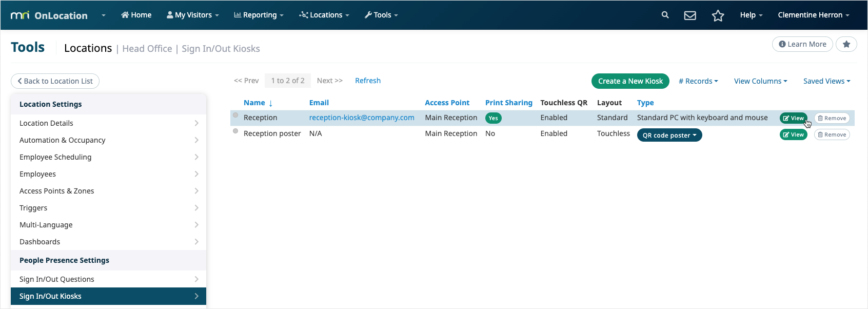
Task: Select Sign In/Out Kiosks sidebar item
Action: (x=108, y=296)
